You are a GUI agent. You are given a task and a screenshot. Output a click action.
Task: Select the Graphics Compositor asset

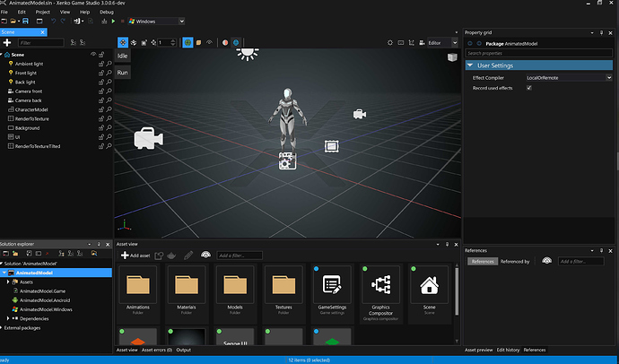[380, 285]
